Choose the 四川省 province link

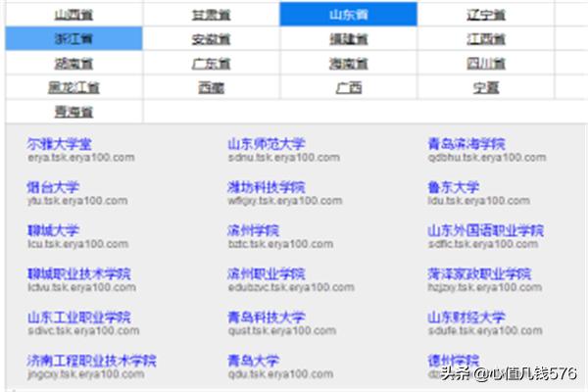(x=486, y=64)
